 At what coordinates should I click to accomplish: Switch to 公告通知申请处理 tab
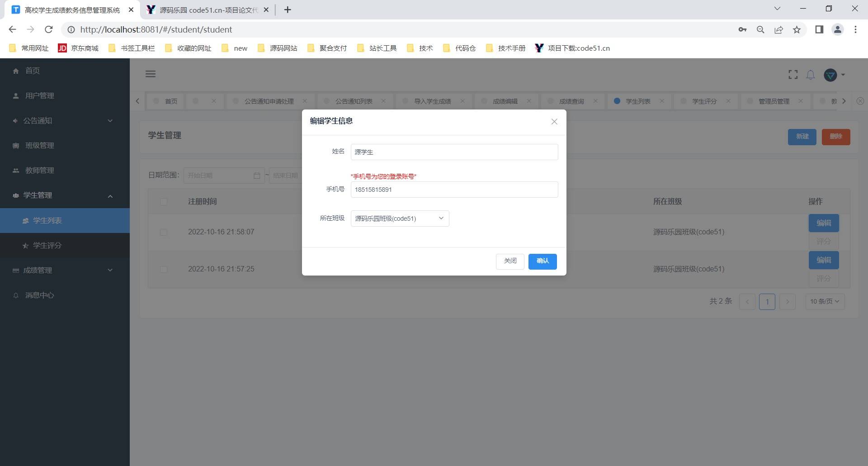269,101
